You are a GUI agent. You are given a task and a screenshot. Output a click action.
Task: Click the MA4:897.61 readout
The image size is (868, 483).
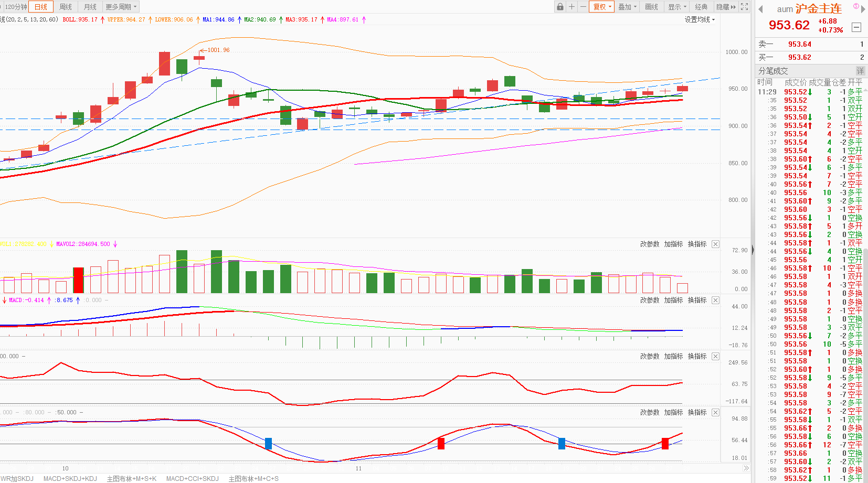click(x=343, y=19)
